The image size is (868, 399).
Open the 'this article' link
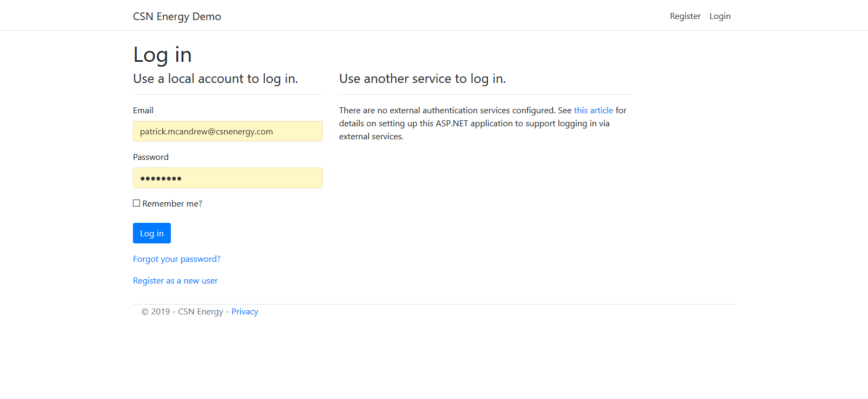tap(593, 111)
